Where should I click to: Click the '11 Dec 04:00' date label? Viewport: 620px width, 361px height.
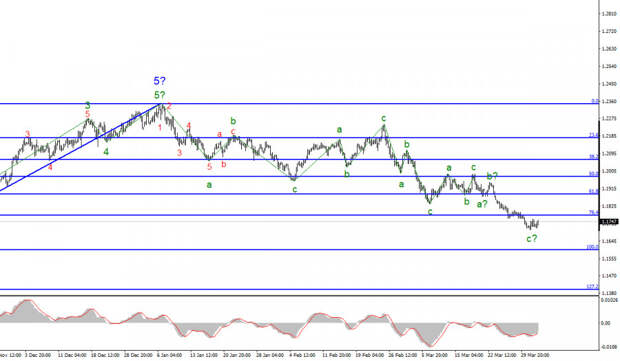click(x=72, y=355)
